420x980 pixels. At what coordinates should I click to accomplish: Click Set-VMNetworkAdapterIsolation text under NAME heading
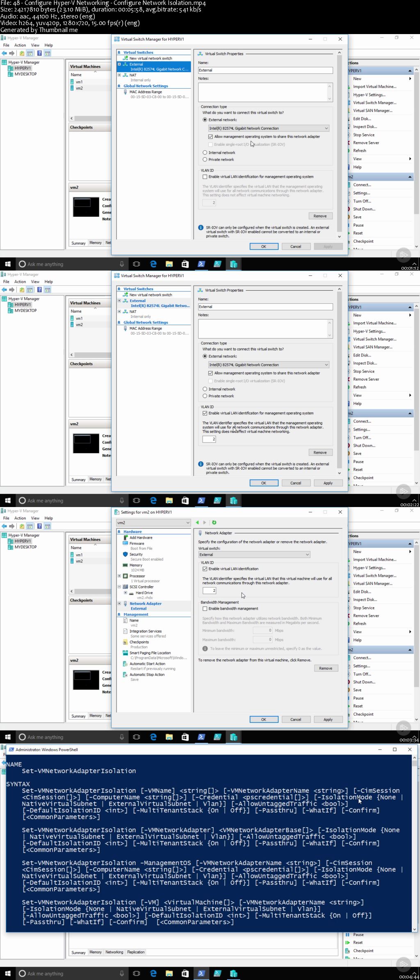(x=79, y=771)
